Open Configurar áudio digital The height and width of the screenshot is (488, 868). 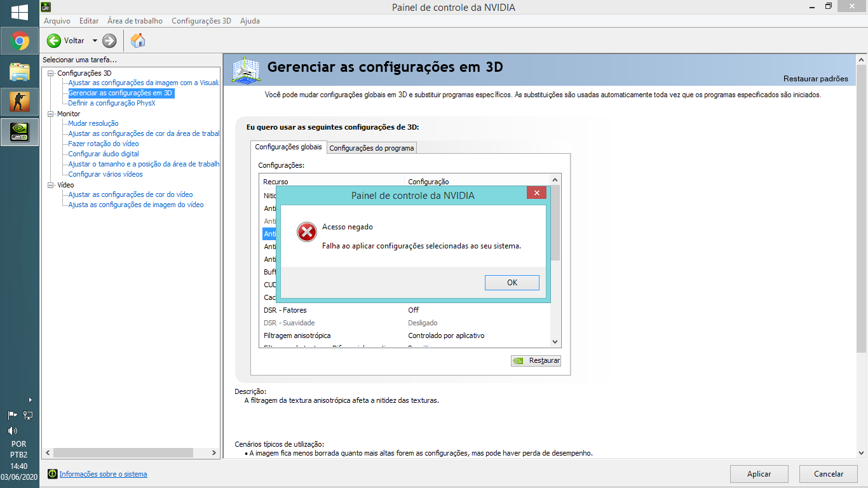104,154
